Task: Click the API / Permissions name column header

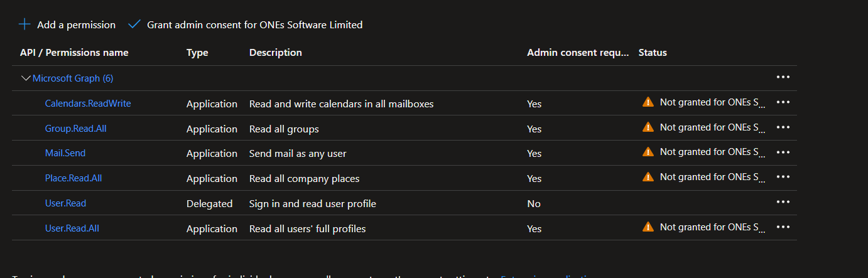Action: click(x=74, y=53)
